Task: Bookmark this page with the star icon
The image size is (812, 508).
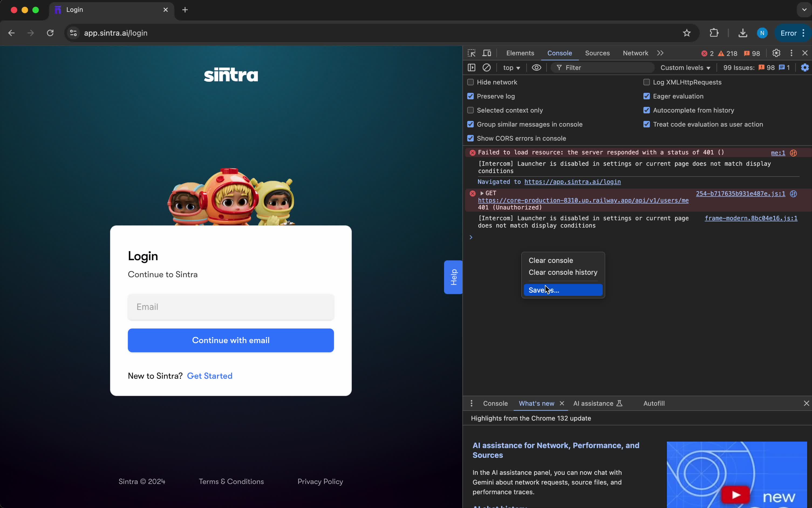Action: 687,33
